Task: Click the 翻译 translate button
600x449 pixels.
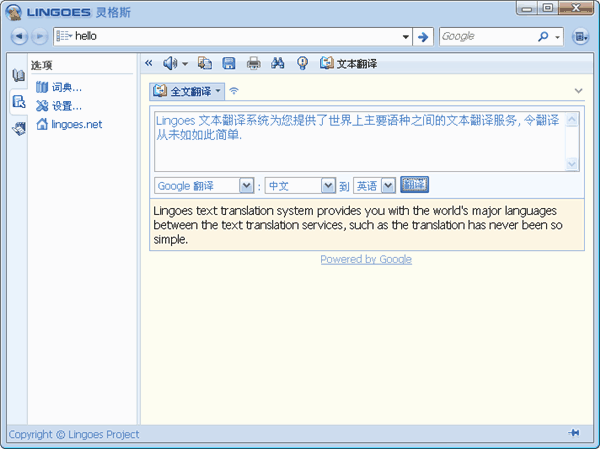Action: pyautogui.click(x=414, y=185)
